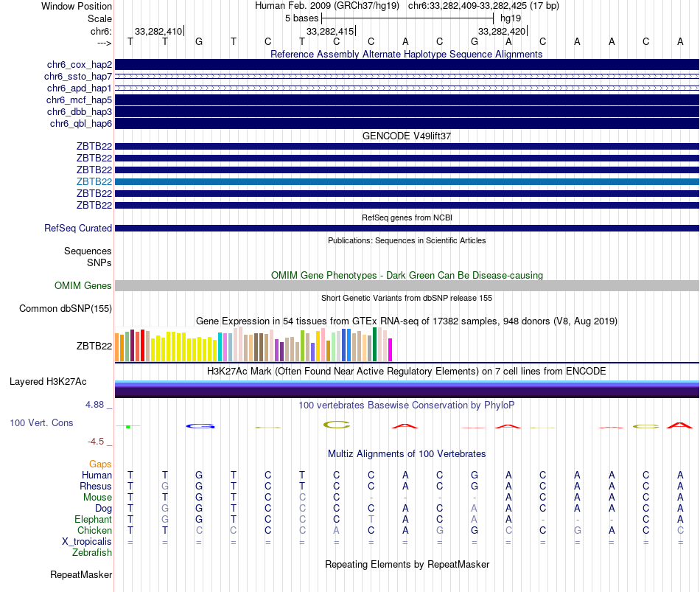The height and width of the screenshot is (592, 700).
Task: Click the Scale label
Action: [x=100, y=18]
